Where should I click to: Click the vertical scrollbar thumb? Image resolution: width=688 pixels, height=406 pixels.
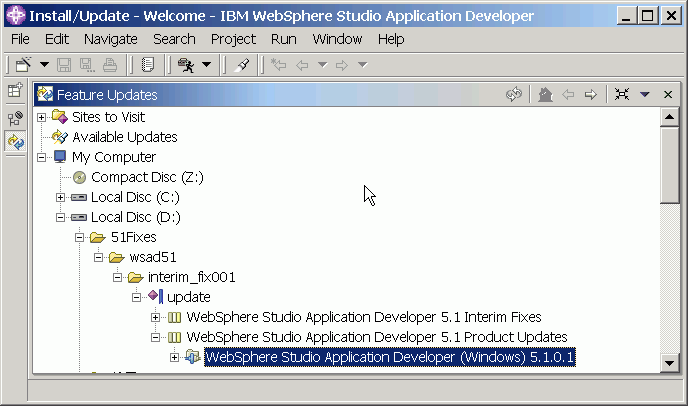670,165
